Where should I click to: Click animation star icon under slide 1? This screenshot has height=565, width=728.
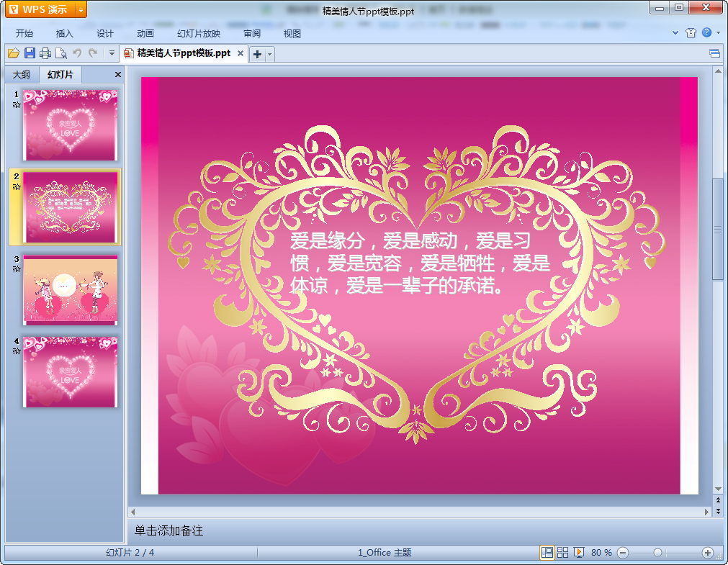click(x=17, y=105)
